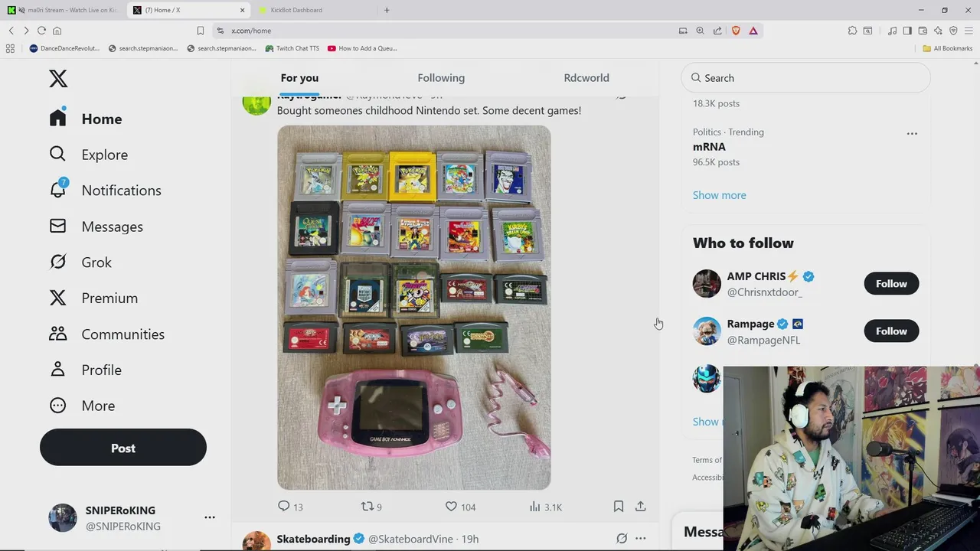This screenshot has width=980, height=551.
Task: Open the options for the mRNA trend
Action: click(912, 133)
